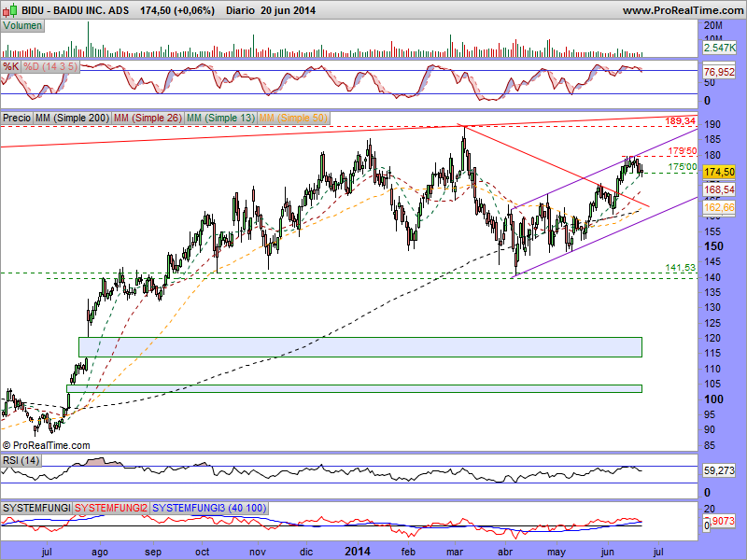
Task: Click the 76,952 stochastic value box
Action: point(719,72)
